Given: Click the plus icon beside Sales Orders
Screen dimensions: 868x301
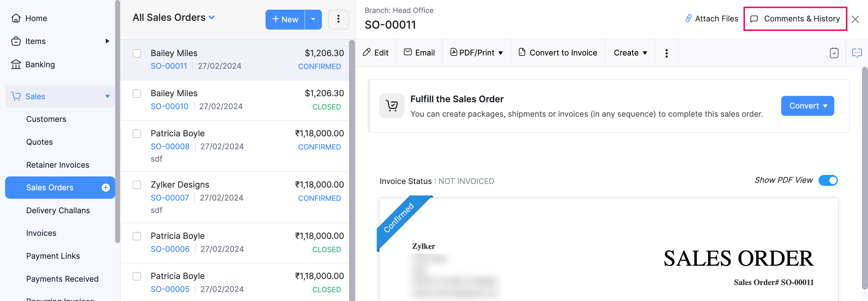Looking at the screenshot, I should point(105,187).
